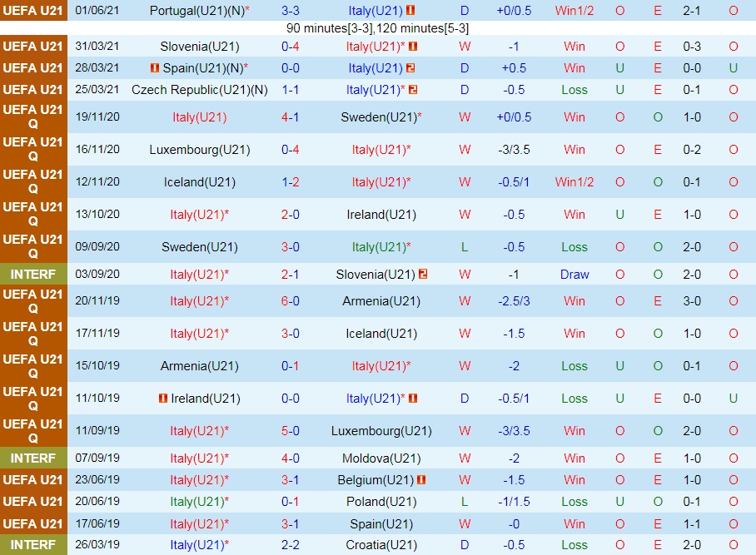Click the card icon left of Spain(U21)(N)
This screenshot has height=555, width=756.
tap(154, 68)
